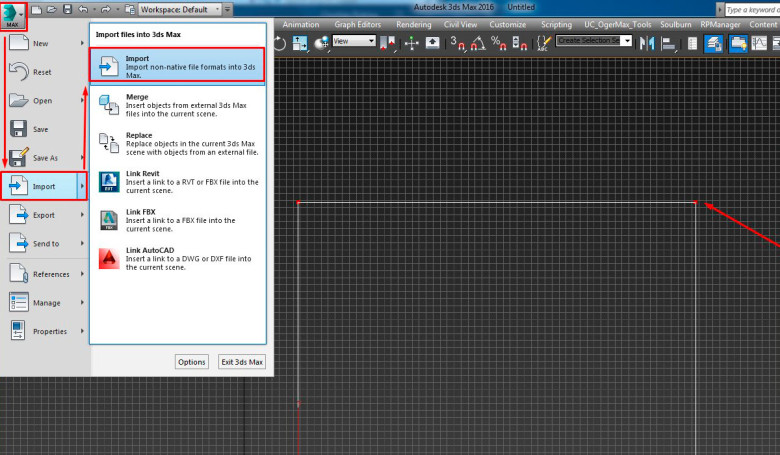Expand the New submenu arrow

coord(82,43)
